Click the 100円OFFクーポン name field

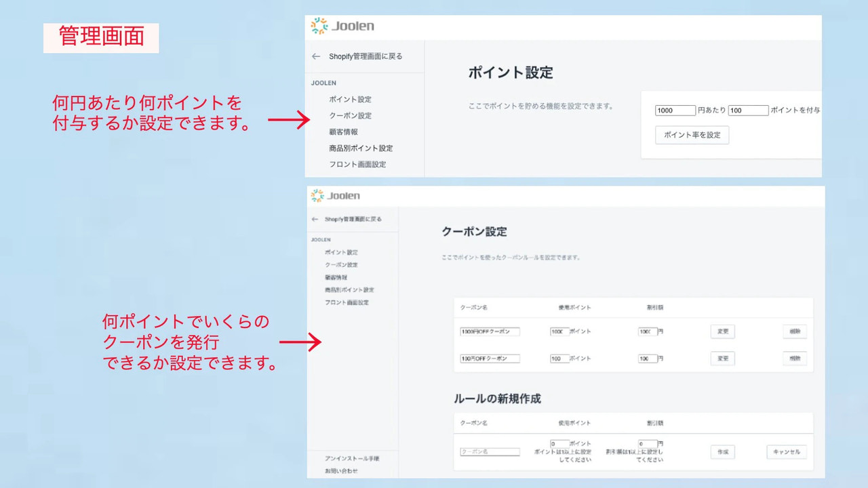[x=490, y=358]
